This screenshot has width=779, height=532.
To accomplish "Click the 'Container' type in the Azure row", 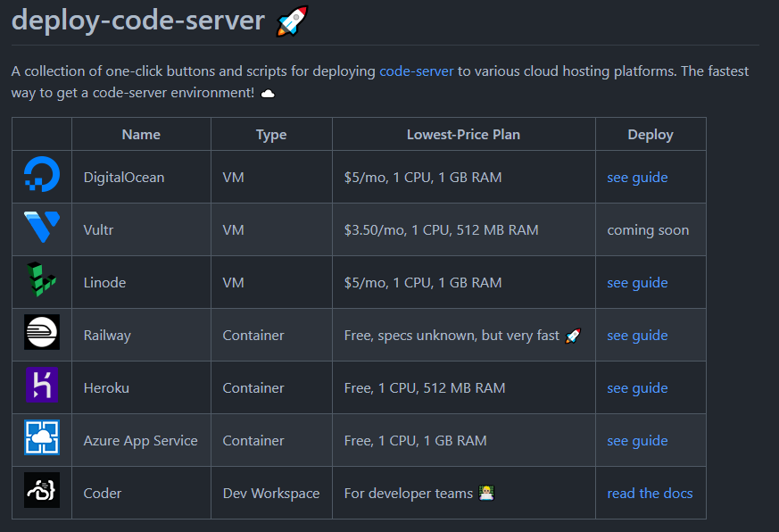I will 253,441.
